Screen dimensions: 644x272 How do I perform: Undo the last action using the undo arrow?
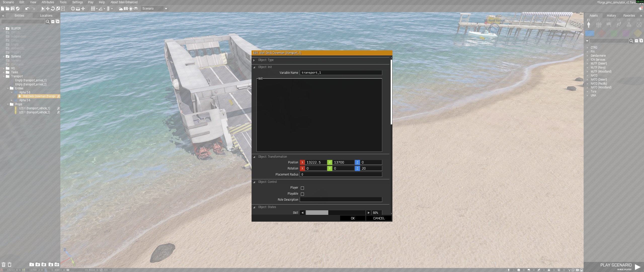(27, 9)
